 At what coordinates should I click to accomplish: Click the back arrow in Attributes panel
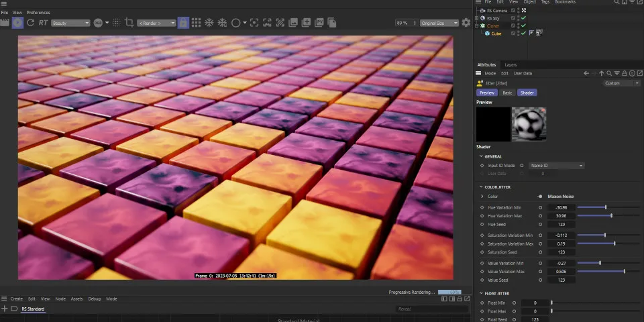coord(586,73)
